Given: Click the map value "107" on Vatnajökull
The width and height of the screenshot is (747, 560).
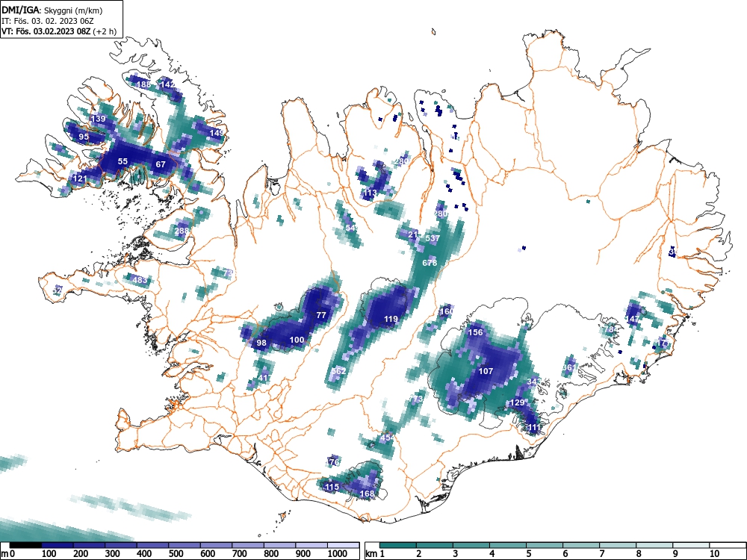Looking at the screenshot, I should point(486,371).
